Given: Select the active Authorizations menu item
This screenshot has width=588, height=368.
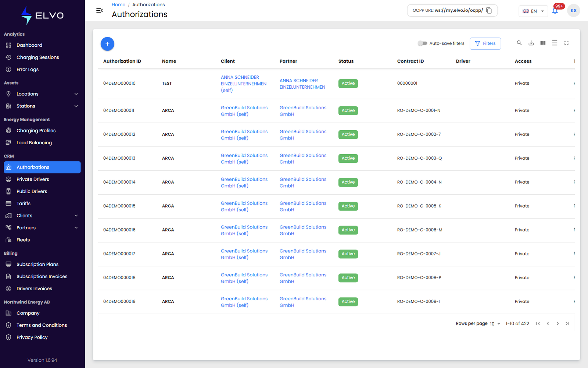Looking at the screenshot, I should click(42, 167).
